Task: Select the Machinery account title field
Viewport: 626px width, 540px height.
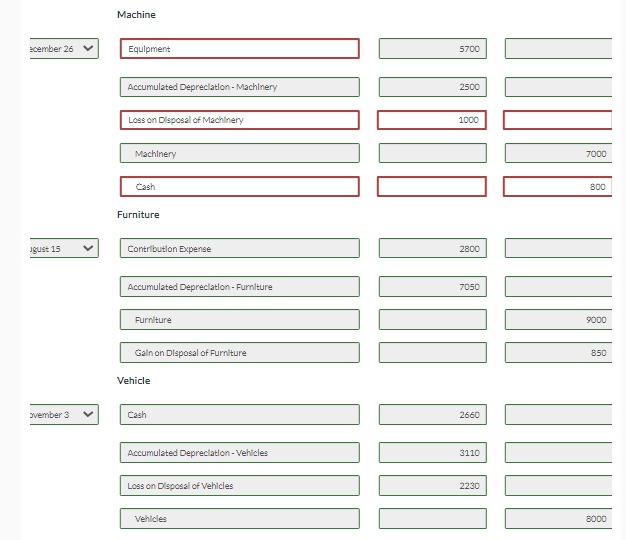Action: tap(240, 153)
